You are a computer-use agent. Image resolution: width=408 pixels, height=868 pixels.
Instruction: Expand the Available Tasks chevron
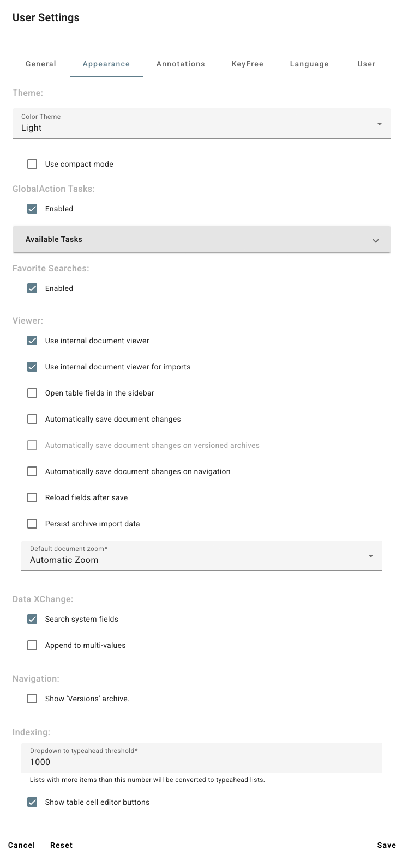click(x=375, y=240)
